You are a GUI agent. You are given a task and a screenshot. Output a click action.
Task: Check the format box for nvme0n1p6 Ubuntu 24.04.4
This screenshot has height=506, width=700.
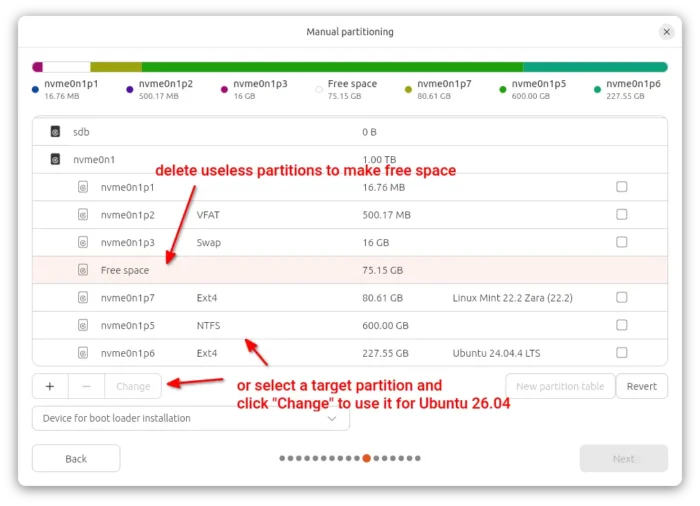coord(622,352)
